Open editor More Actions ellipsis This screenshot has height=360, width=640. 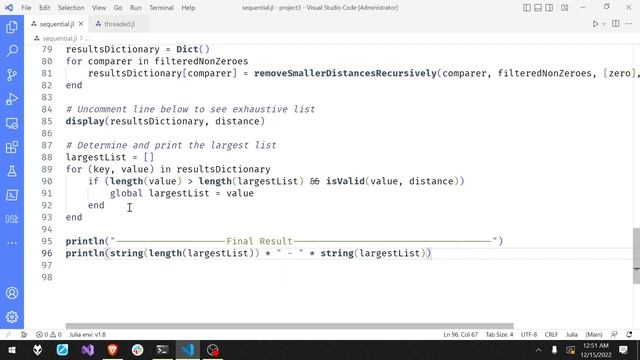click(629, 24)
